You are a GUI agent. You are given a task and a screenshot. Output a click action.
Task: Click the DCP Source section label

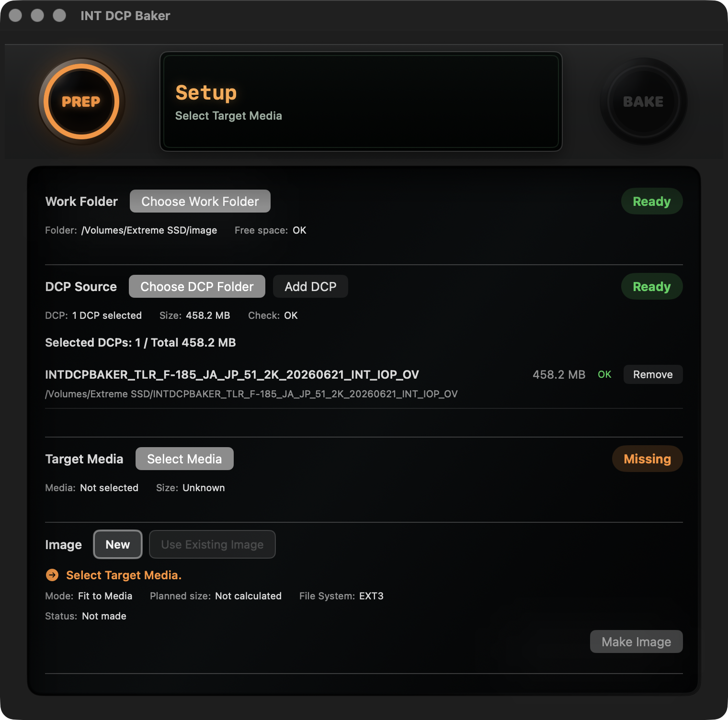81,287
